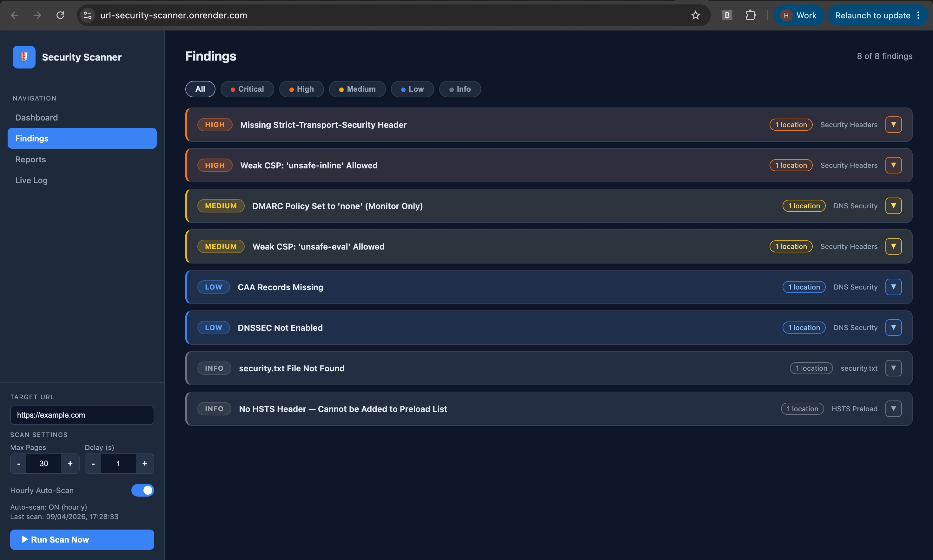Click 1 location badge on CAA Records Missing
Screen dimensions: 933x560
[804, 287]
